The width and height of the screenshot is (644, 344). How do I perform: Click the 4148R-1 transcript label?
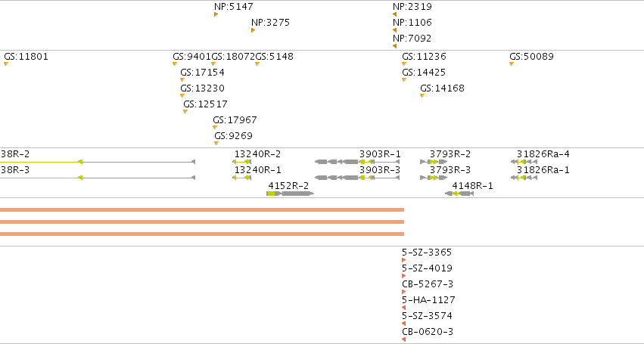(473, 186)
